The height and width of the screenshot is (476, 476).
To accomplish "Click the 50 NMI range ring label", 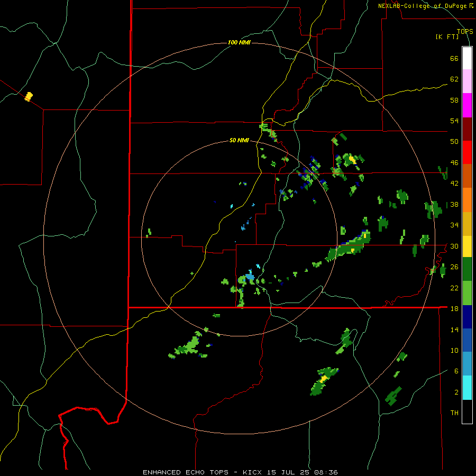I will (239, 140).
